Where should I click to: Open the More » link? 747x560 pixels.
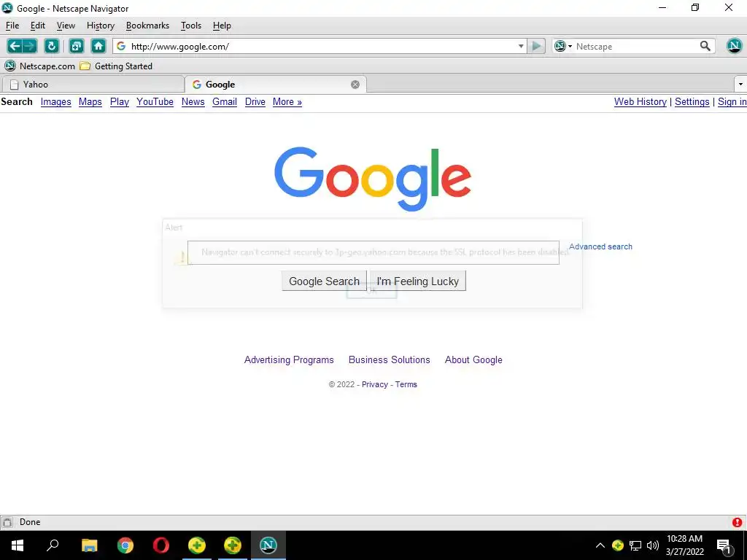coord(287,102)
